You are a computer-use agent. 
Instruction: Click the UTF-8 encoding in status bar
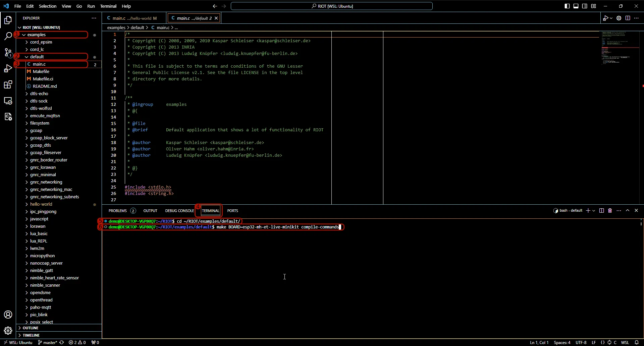pyautogui.click(x=581, y=342)
